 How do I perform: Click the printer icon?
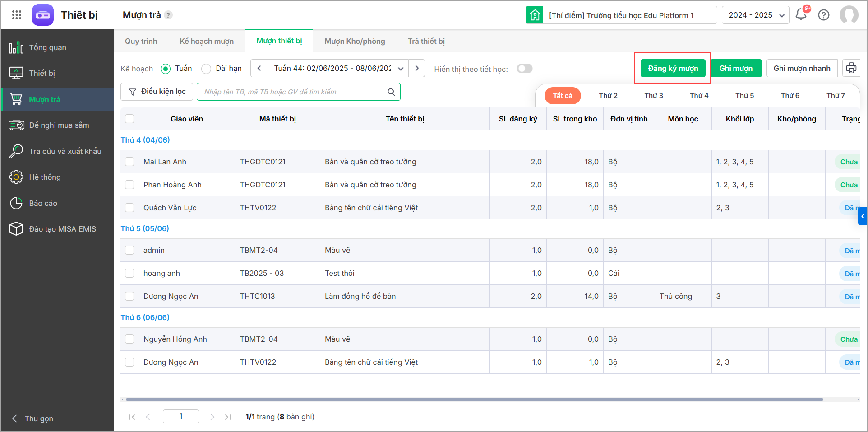(x=851, y=68)
